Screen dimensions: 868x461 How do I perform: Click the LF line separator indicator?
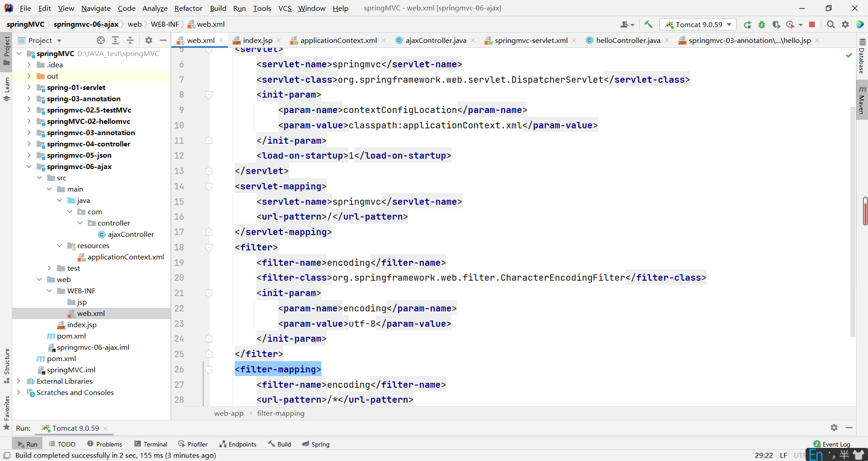(783, 455)
